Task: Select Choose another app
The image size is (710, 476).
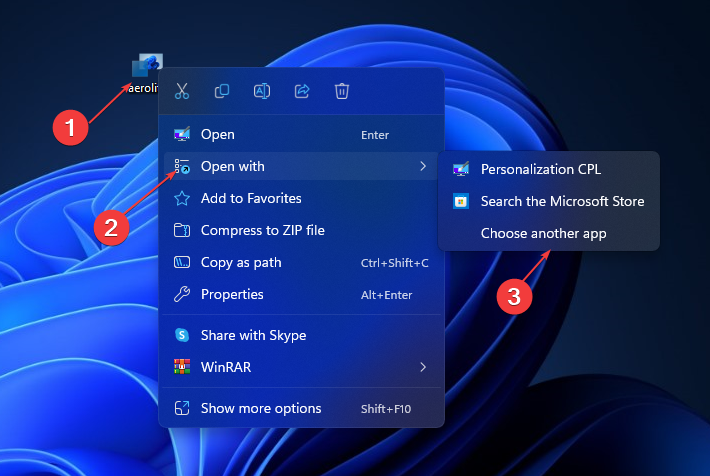Action: point(549,233)
